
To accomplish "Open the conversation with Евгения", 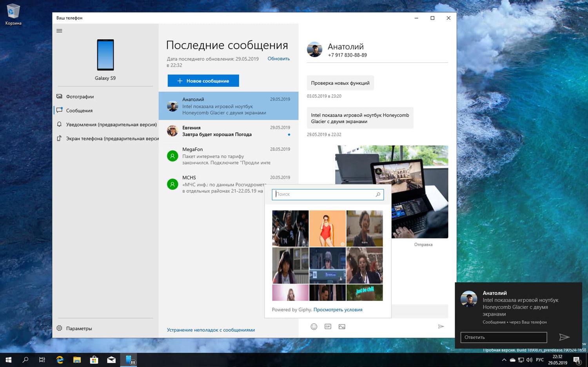I will click(228, 131).
